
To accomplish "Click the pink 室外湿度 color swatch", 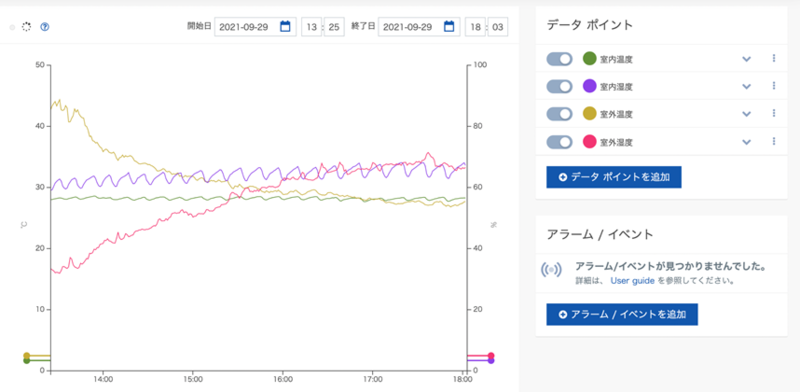I will coord(590,141).
